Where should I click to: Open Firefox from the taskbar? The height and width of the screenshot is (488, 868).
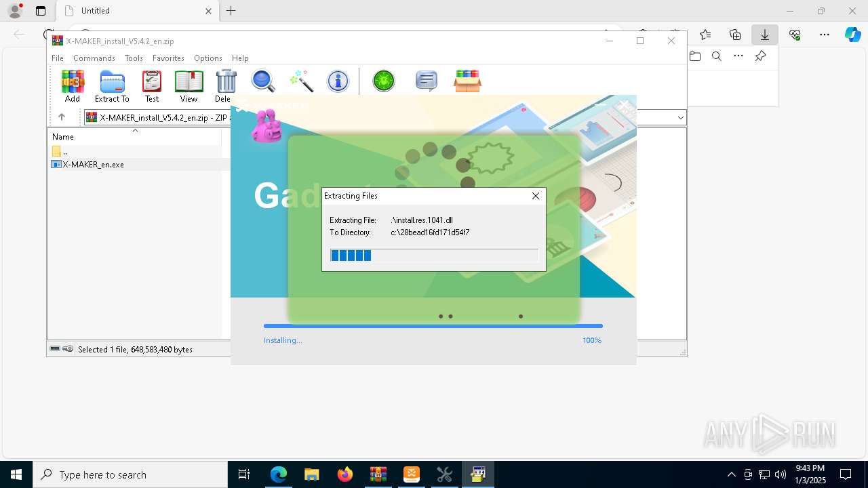coord(345,474)
